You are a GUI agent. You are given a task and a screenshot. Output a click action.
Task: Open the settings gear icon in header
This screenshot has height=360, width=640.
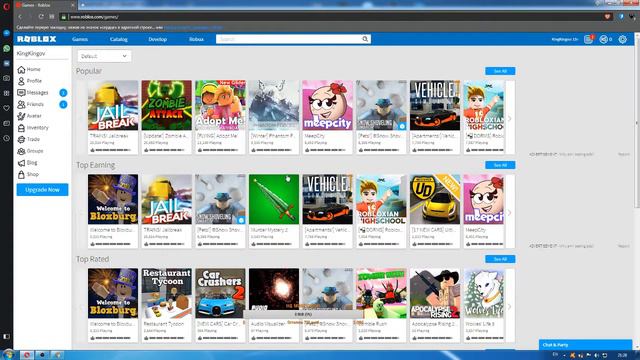pyautogui.click(x=622, y=39)
